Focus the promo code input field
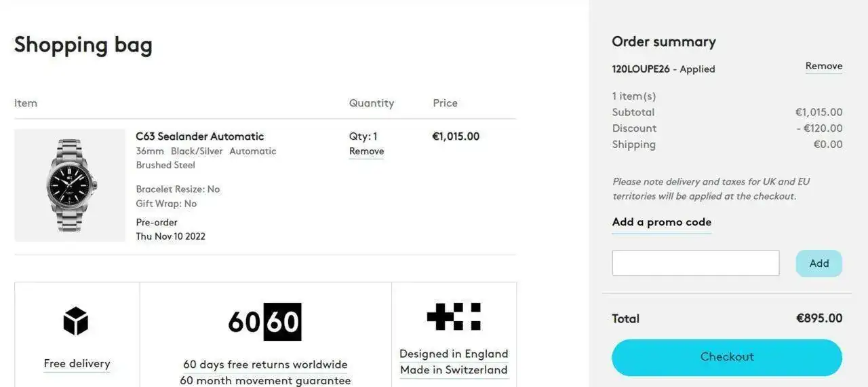The image size is (868, 387). coord(695,263)
